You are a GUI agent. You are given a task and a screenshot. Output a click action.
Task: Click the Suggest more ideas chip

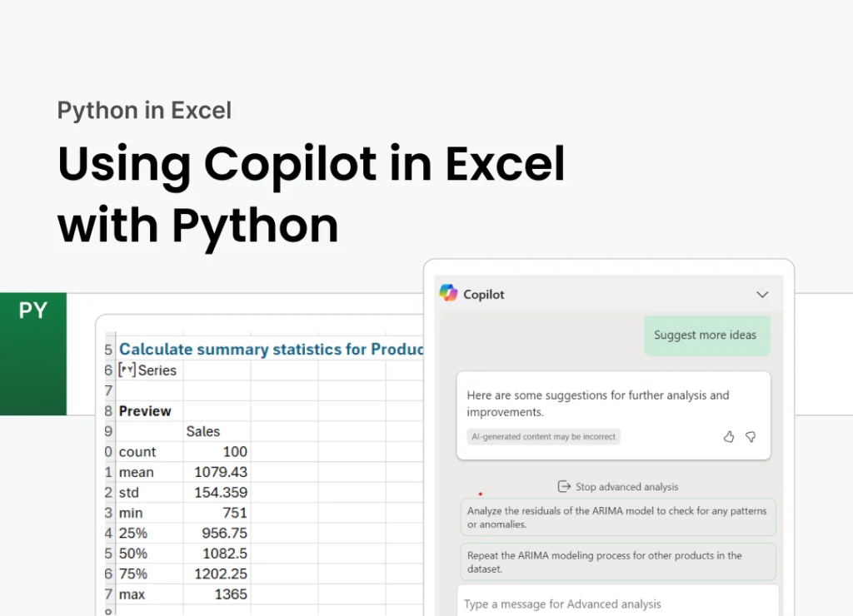(x=706, y=335)
